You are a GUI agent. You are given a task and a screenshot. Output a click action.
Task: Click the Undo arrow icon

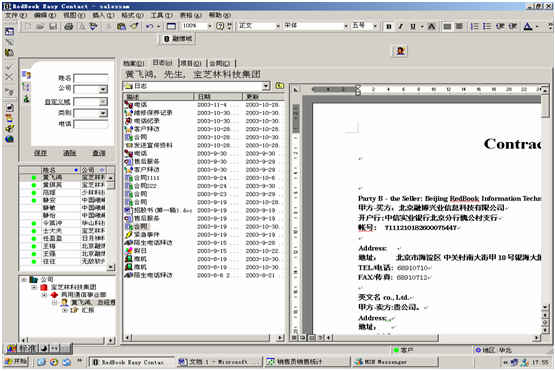[x=150, y=26]
